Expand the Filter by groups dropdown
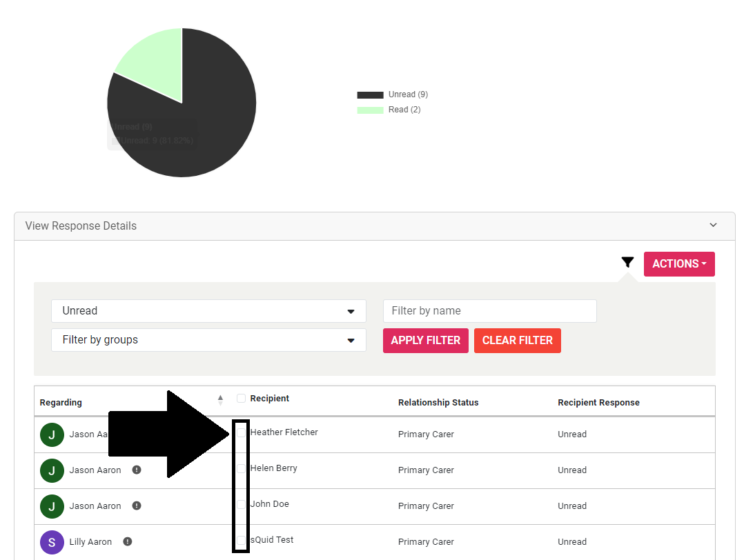Viewport: 744px width, 560px height. (208, 340)
